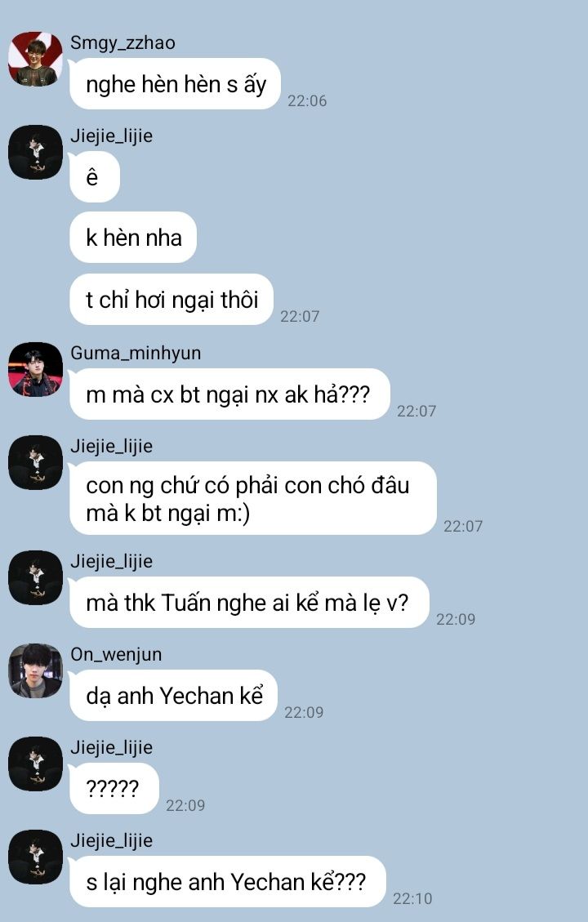The height and width of the screenshot is (922, 588).
Task: Tap 'mà thk Tuấn nghe ai kể' message
Action: [x=249, y=602]
